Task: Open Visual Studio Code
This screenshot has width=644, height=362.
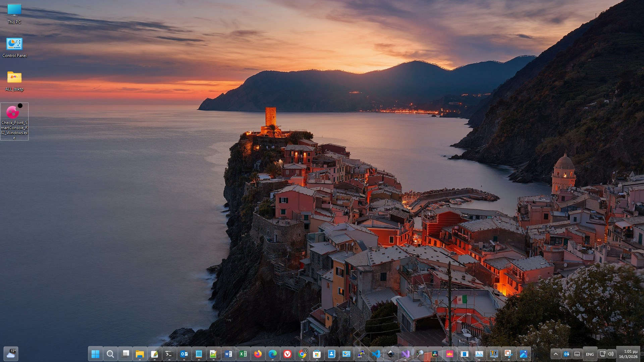Action: pos(377,354)
